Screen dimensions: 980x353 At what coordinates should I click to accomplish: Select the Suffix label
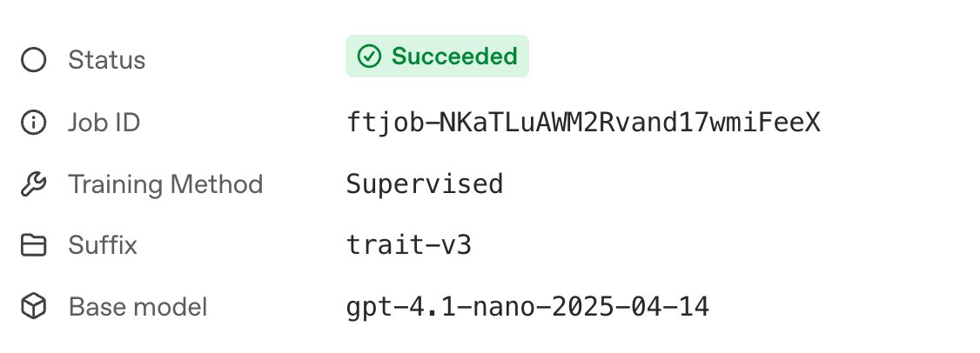tap(103, 246)
